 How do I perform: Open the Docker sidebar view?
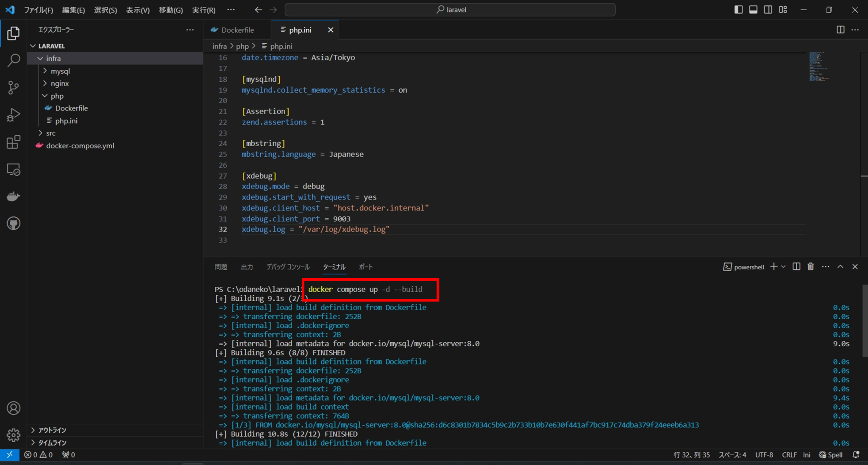(x=14, y=196)
